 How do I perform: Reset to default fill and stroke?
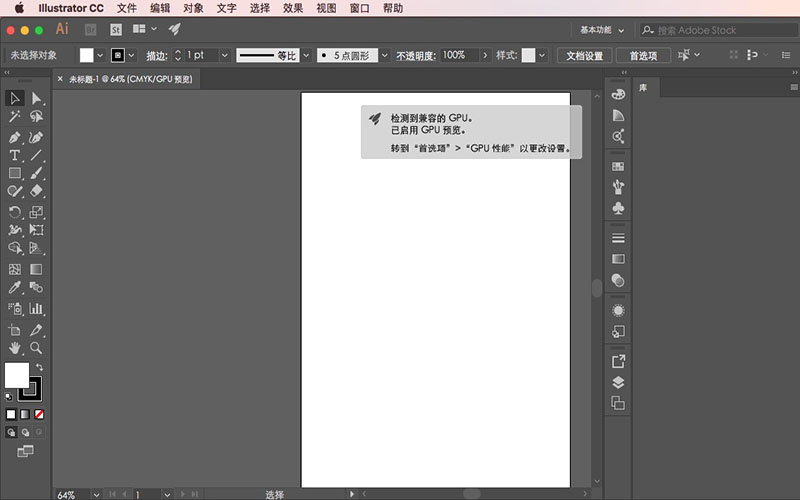(x=9, y=396)
